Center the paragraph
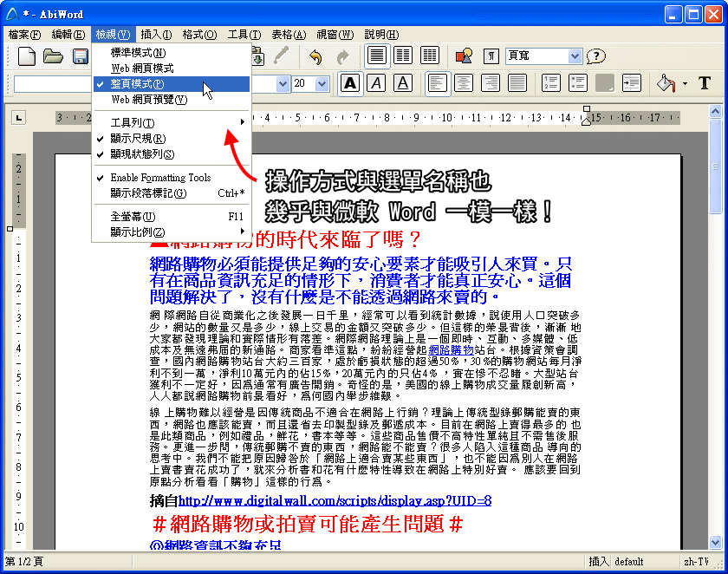This screenshot has width=728, height=574. [x=464, y=83]
